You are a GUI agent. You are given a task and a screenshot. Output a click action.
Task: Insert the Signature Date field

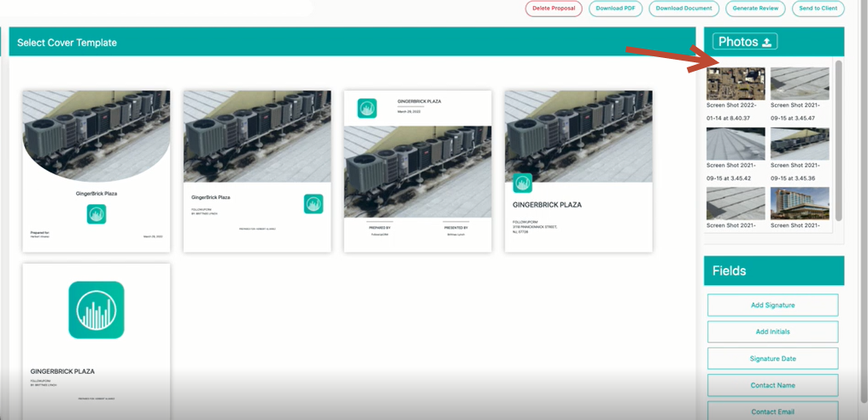coord(773,359)
